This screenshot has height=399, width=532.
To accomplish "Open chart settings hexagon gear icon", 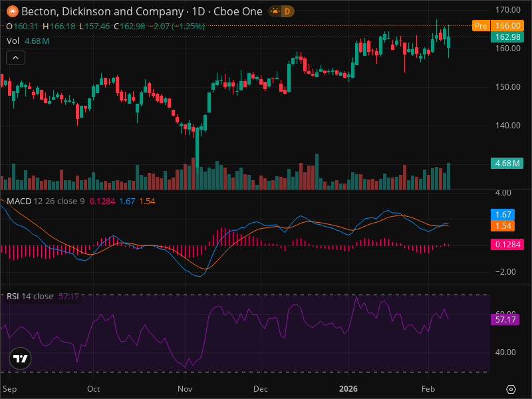I will pyautogui.click(x=511, y=389).
